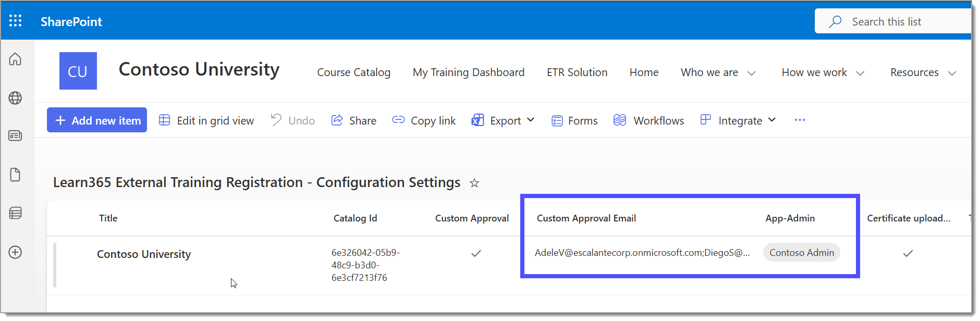Click the list title heading text
The image size is (980, 321).
pyautogui.click(x=256, y=182)
